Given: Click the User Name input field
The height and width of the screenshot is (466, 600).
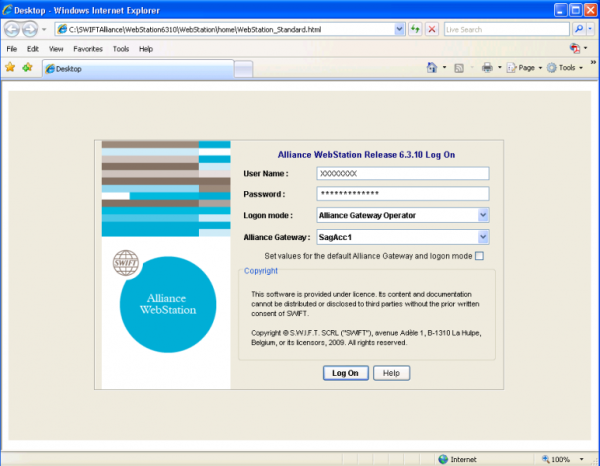Looking at the screenshot, I should (403, 173).
